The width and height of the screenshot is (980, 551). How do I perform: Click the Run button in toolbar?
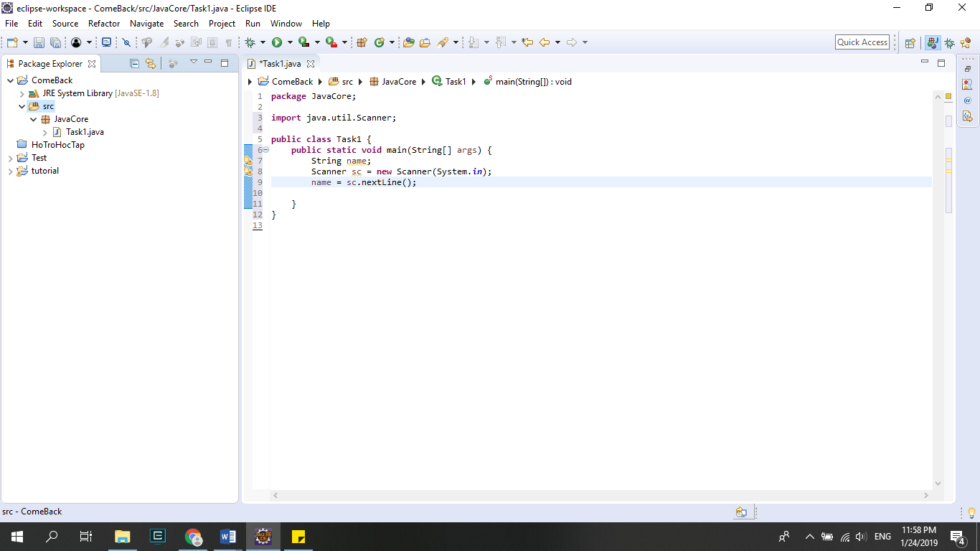click(277, 42)
